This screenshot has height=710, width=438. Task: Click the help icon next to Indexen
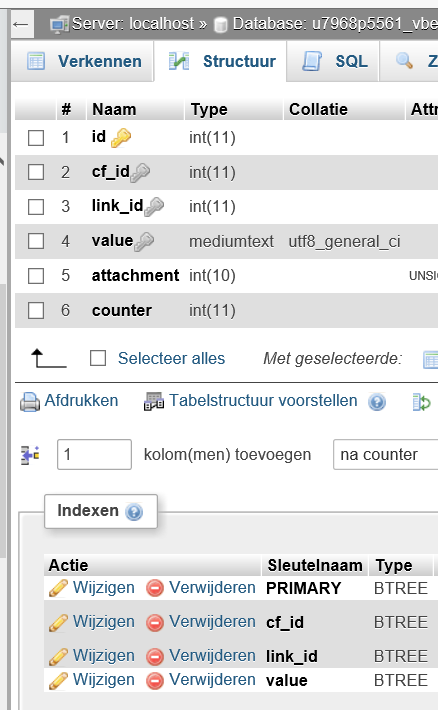tap(134, 512)
